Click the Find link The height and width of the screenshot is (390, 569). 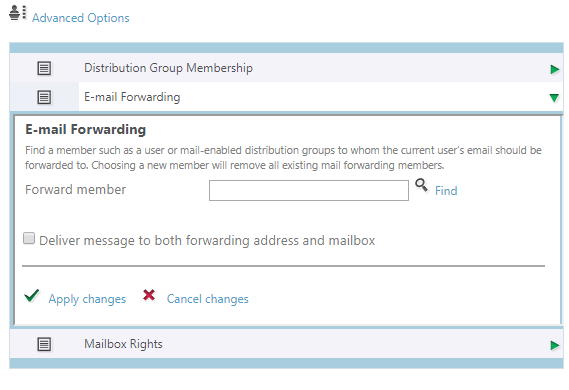click(446, 191)
